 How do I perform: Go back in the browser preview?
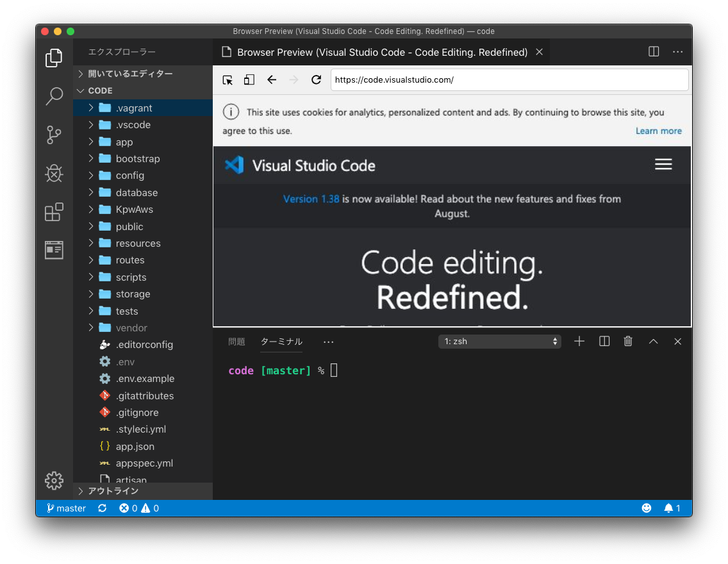point(272,80)
